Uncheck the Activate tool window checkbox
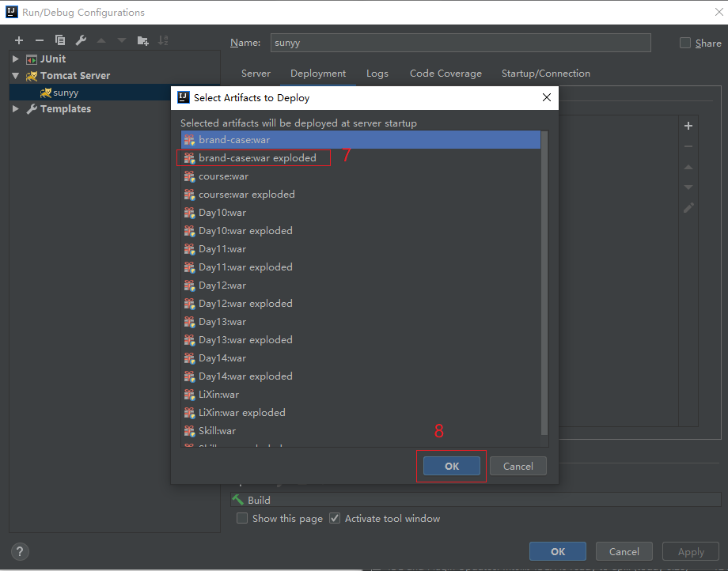The height and width of the screenshot is (571, 728). point(335,519)
